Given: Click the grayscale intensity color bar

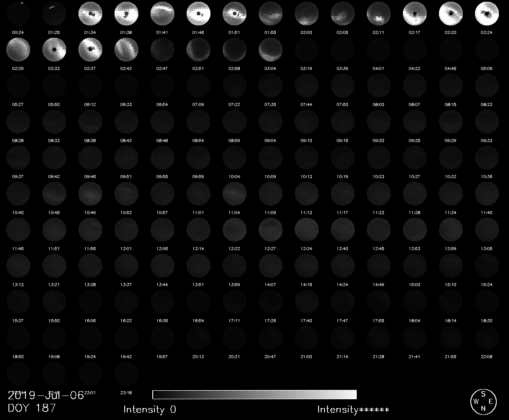Looking at the screenshot, I should pos(255,395).
